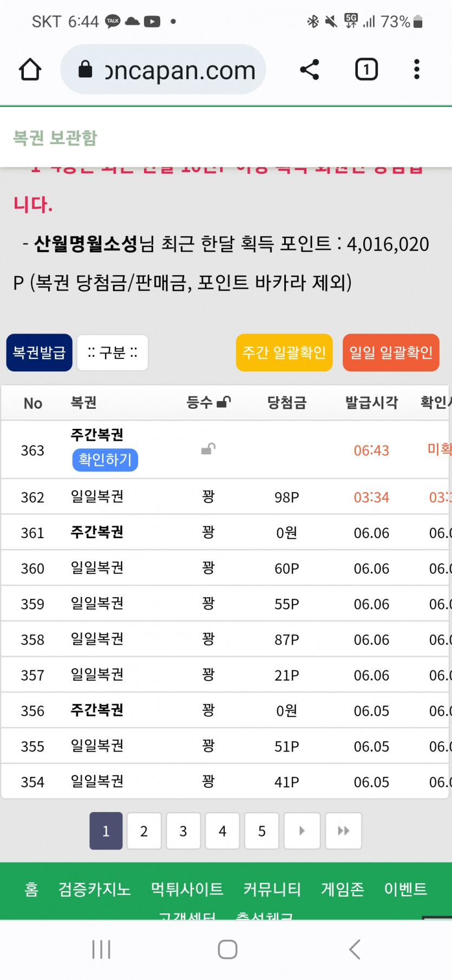The height and width of the screenshot is (980, 452).
Task: Open 먹튀사이트 in the footer menu
Action: coord(187,889)
